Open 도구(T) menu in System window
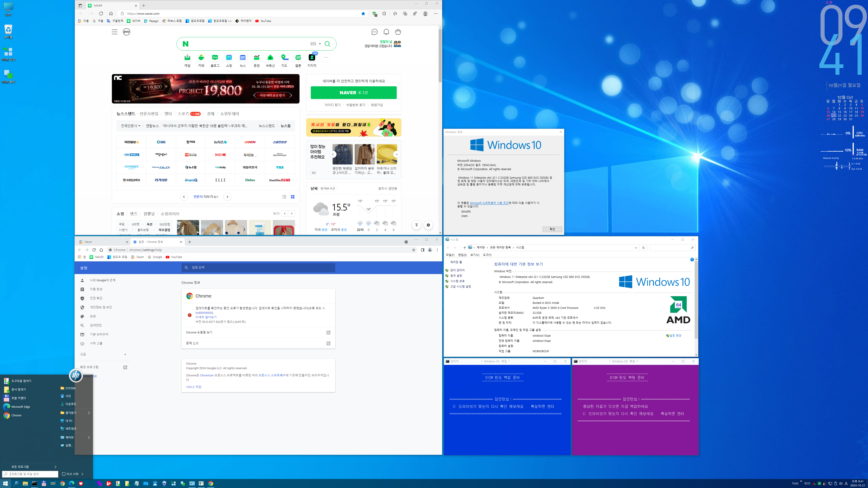 (x=487, y=255)
